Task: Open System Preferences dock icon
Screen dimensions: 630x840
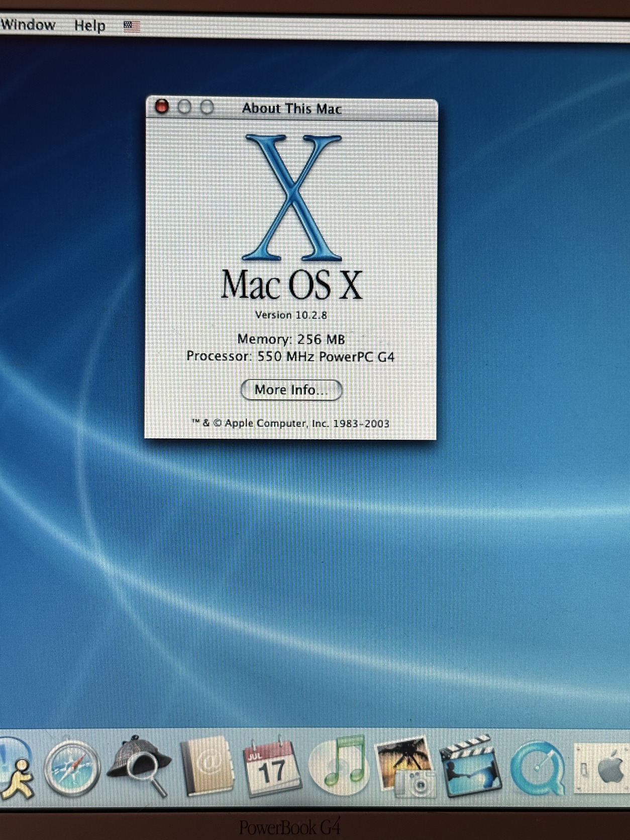Action: point(602,769)
